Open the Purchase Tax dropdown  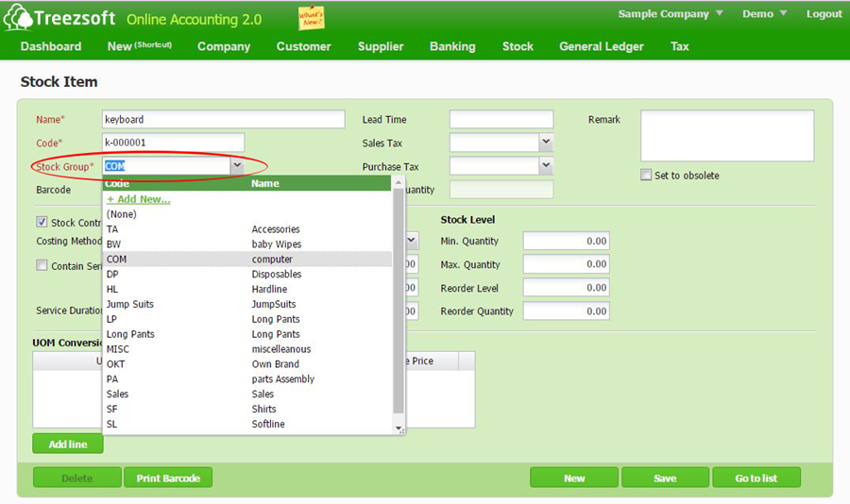pos(546,166)
